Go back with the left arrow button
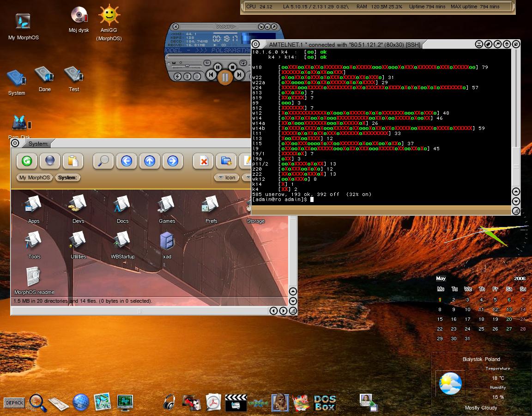Screen dimensions: 532x416 coord(127,161)
